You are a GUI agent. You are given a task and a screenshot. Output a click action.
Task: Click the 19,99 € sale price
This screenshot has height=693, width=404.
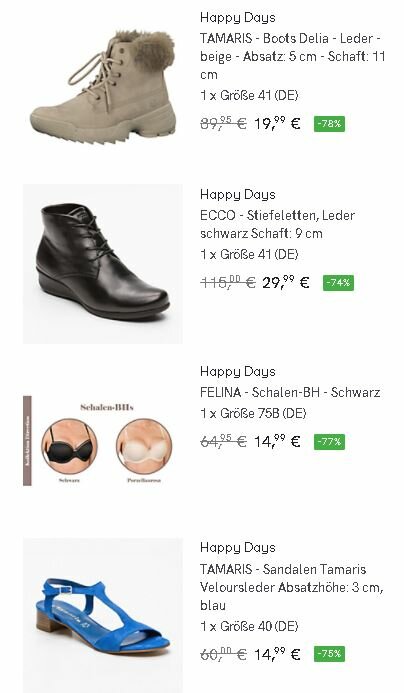tap(277, 123)
